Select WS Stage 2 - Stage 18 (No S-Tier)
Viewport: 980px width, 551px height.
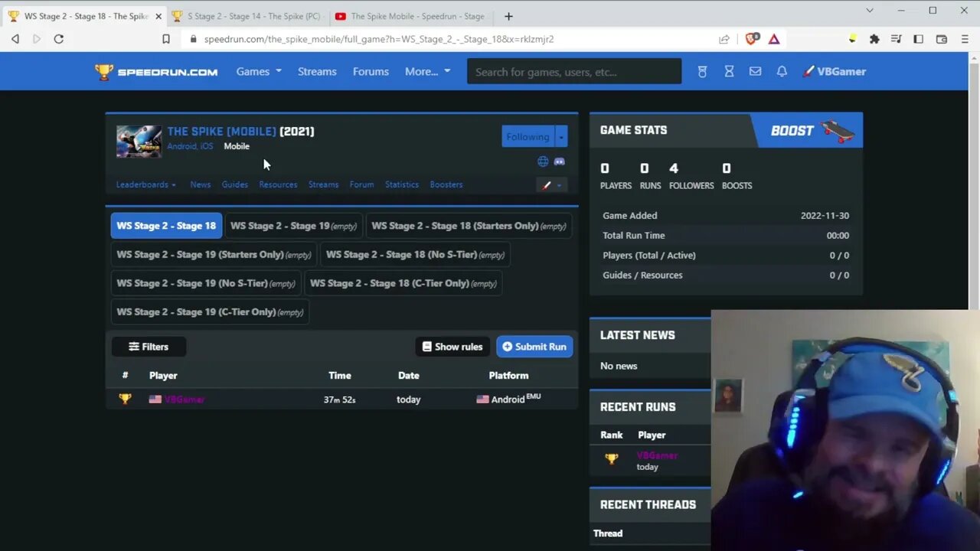[x=415, y=254]
